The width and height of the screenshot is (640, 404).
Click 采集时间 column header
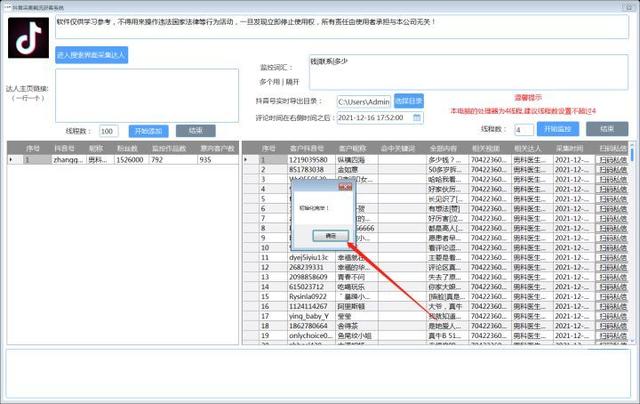569,148
